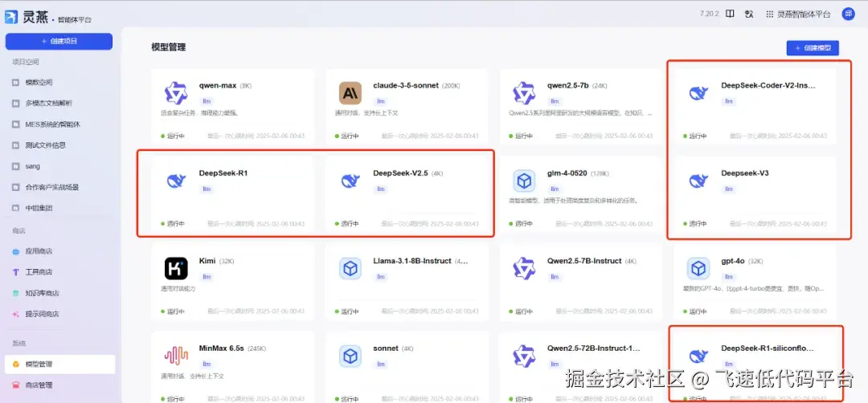Click the gpt-4o cube logo
868x403 pixels.
coord(698,269)
